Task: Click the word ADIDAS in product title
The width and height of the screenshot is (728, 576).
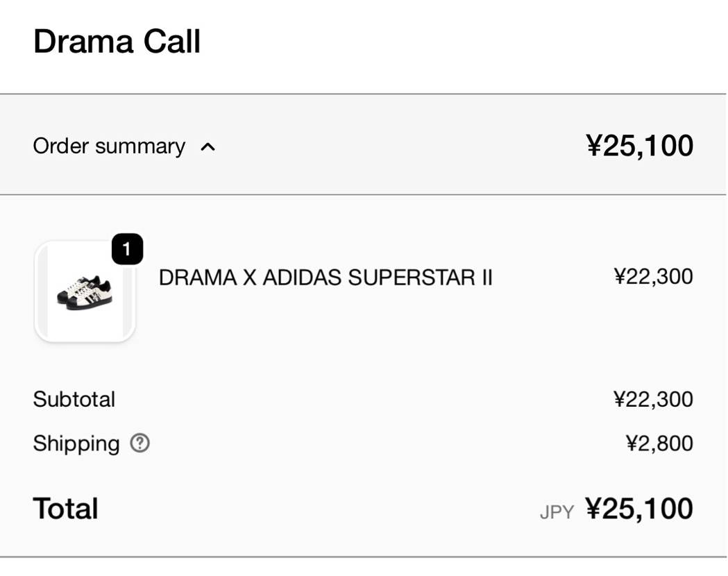Action: tap(302, 278)
